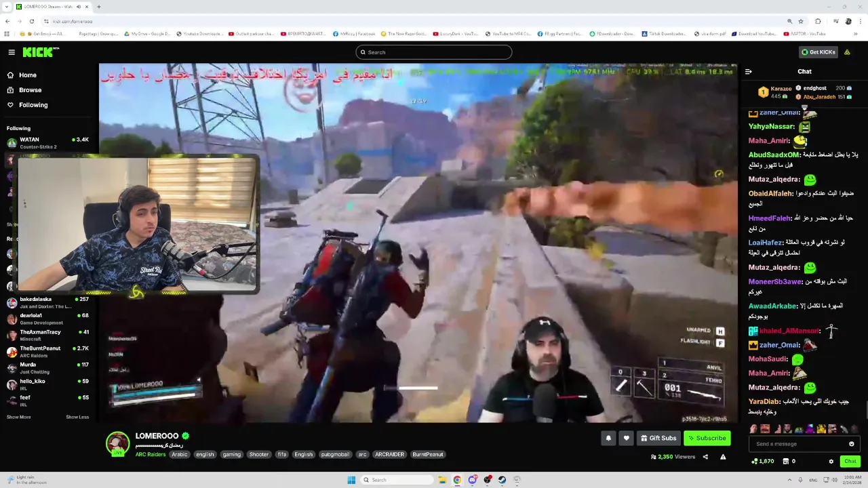Bookmark this page star icon
The width and height of the screenshot is (868, 488).
tap(801, 21)
